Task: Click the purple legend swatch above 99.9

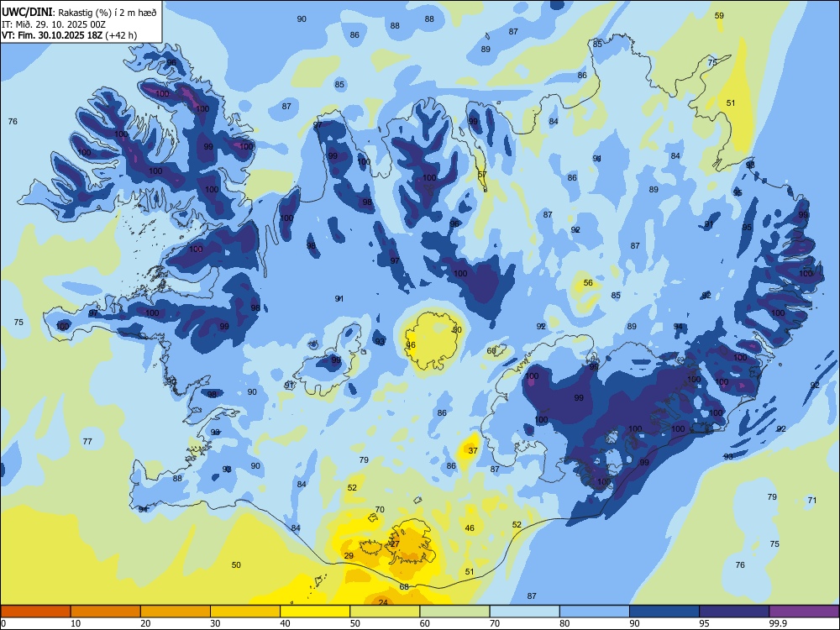Action: [804, 612]
